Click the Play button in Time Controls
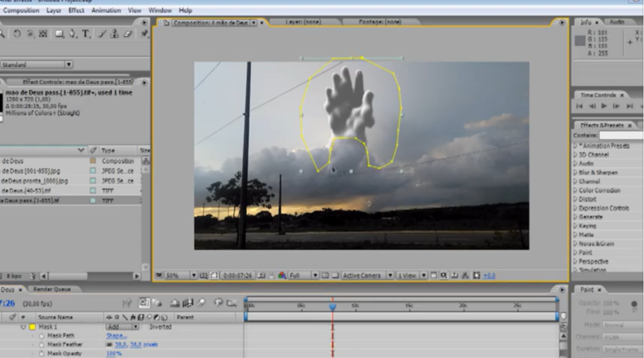644x358 pixels. click(604, 106)
